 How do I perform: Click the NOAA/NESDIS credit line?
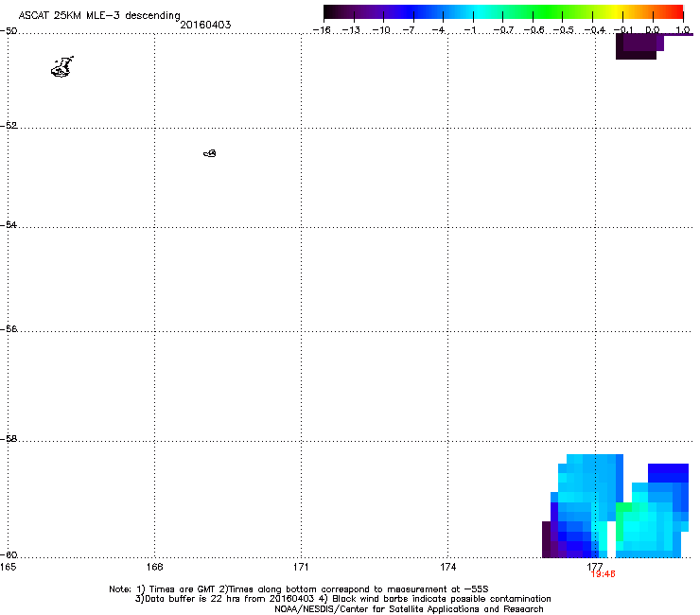pyautogui.click(x=409, y=608)
